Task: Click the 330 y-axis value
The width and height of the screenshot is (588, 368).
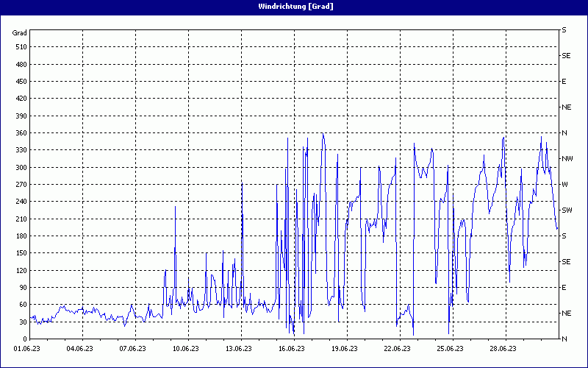Action: [x=21, y=150]
